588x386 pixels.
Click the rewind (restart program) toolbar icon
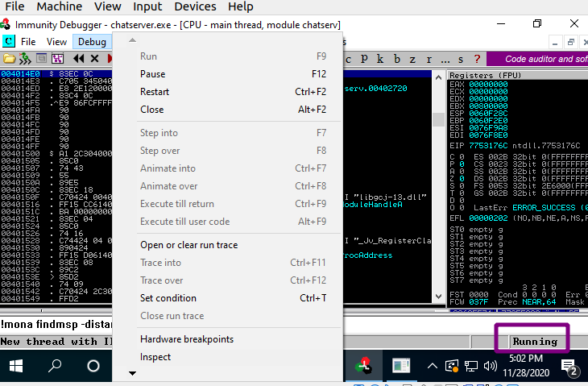pos(79,58)
